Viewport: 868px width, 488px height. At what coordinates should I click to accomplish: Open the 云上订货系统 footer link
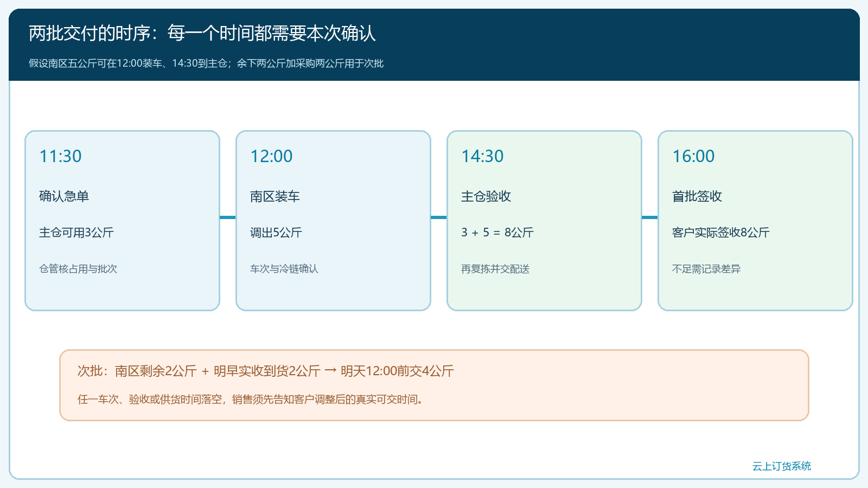click(782, 466)
